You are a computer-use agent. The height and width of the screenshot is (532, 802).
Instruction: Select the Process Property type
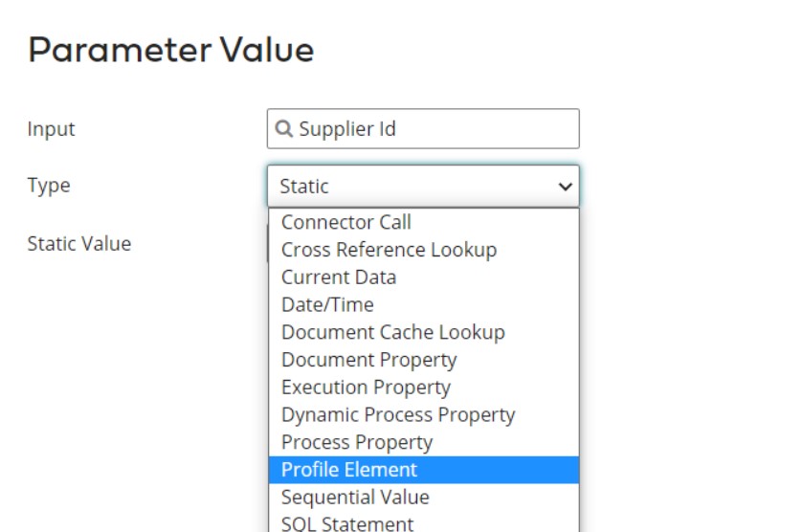pos(357,443)
